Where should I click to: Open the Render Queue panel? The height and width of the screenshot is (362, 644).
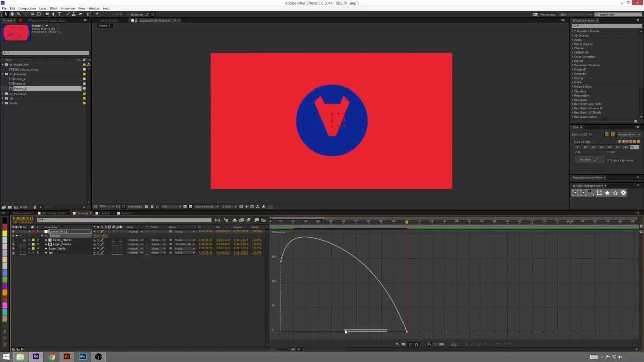[x=21, y=213]
